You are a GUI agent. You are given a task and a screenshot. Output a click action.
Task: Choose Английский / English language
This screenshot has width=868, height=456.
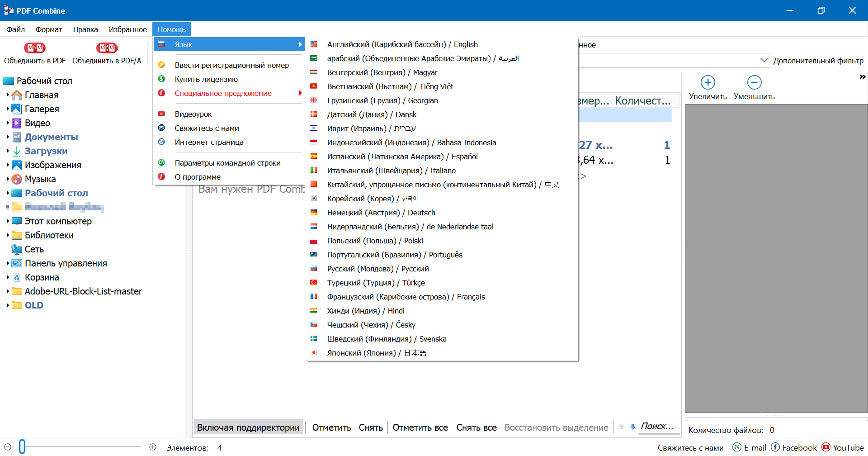[442, 44]
